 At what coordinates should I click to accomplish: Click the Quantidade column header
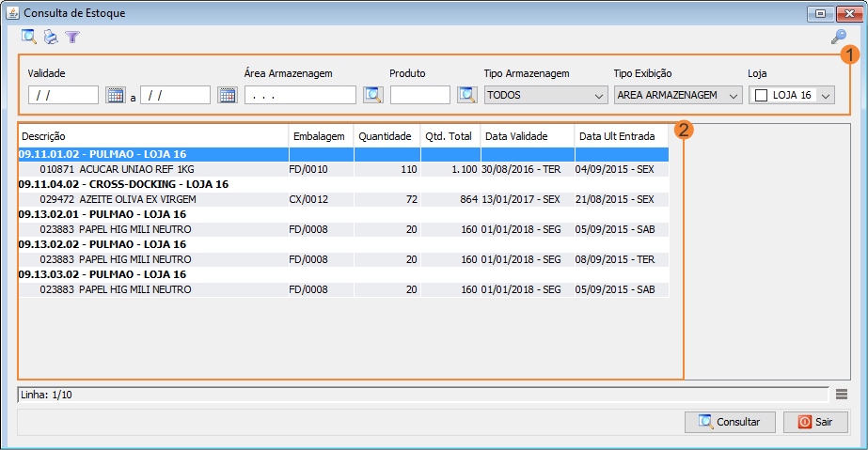[387, 136]
